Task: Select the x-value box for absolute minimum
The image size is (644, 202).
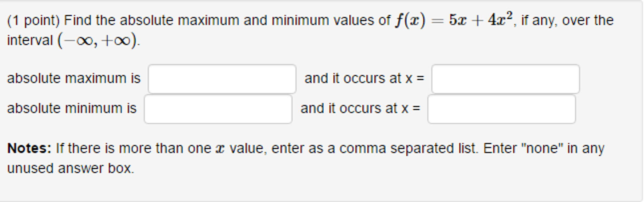Action: coord(502,108)
